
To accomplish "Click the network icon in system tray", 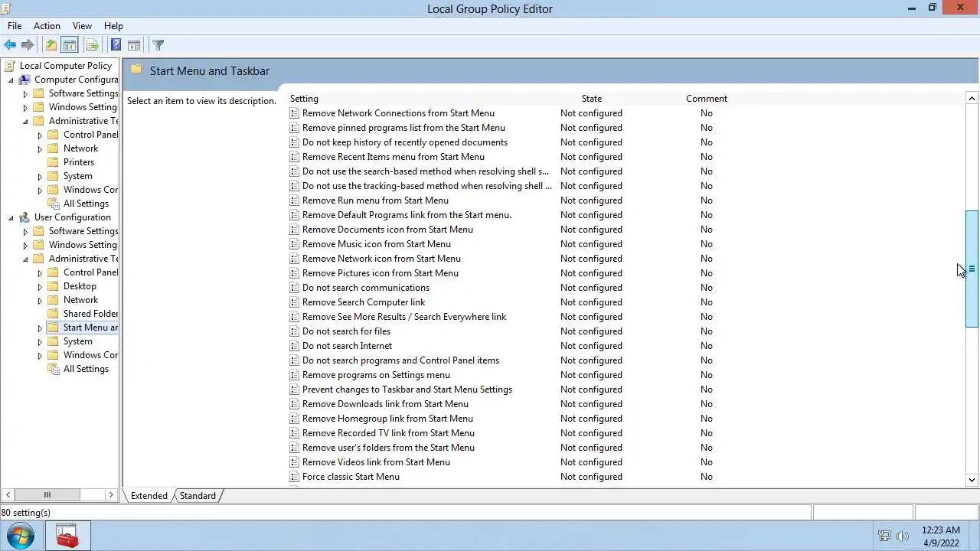I will pyautogui.click(x=884, y=536).
